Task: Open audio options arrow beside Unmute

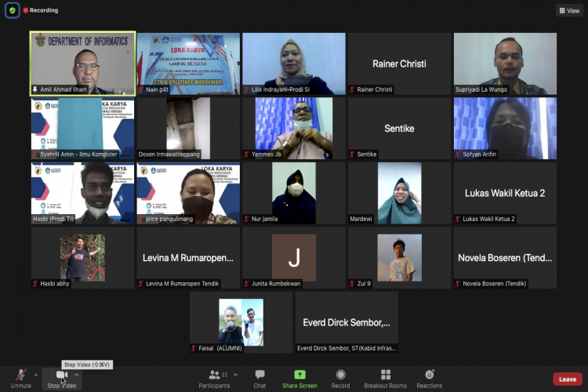Action: coord(35,375)
